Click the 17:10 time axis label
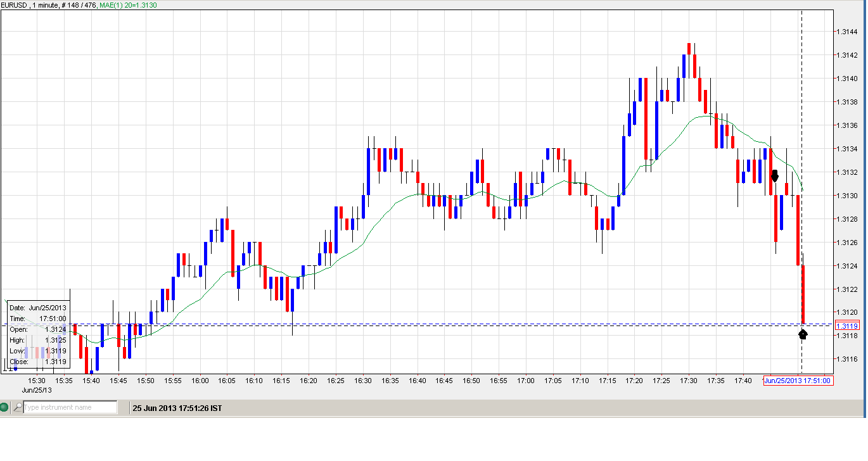 (x=580, y=381)
